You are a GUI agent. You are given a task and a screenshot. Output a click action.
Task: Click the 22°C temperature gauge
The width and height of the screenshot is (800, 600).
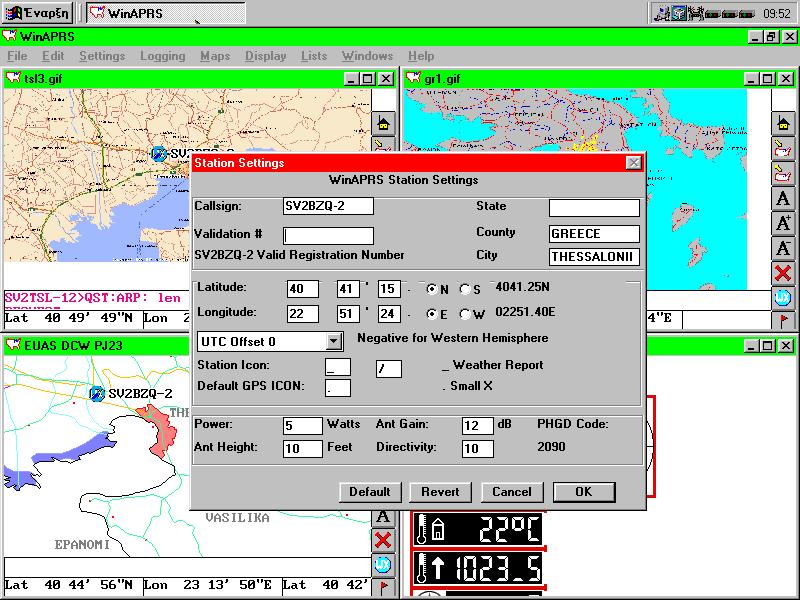click(x=478, y=529)
